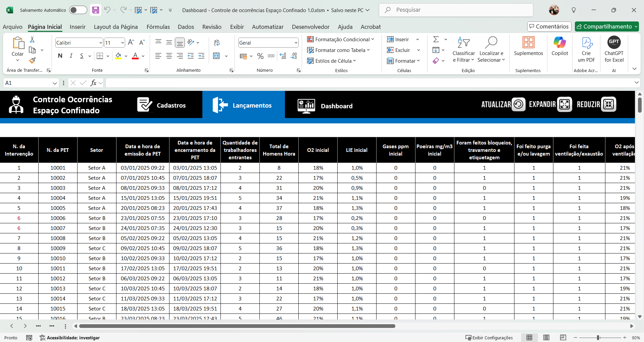Image resolution: width=644 pixels, height=342 pixels.
Task: Click the REDUZIR shrink icon
Action: 608,104
